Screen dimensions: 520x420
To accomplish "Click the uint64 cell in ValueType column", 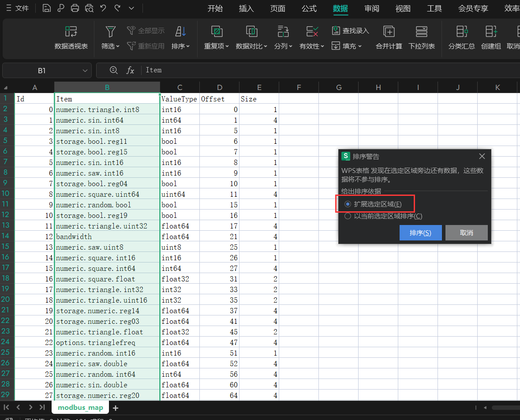I will [x=180, y=194].
